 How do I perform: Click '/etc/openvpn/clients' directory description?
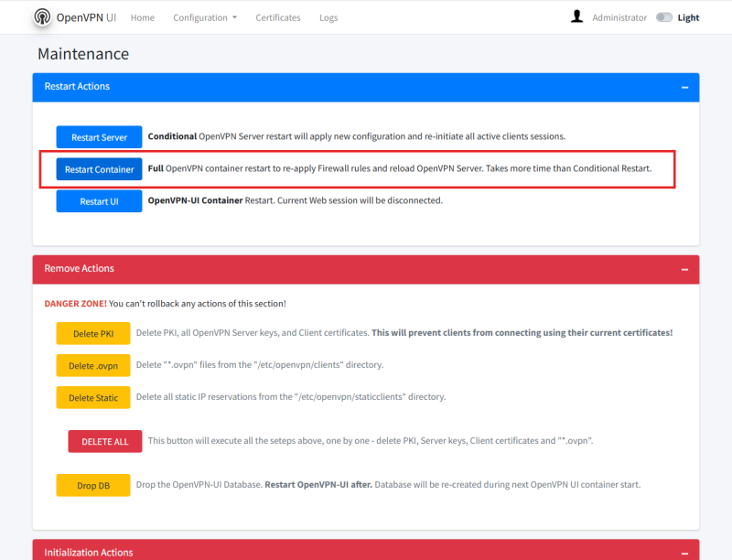coord(260,365)
